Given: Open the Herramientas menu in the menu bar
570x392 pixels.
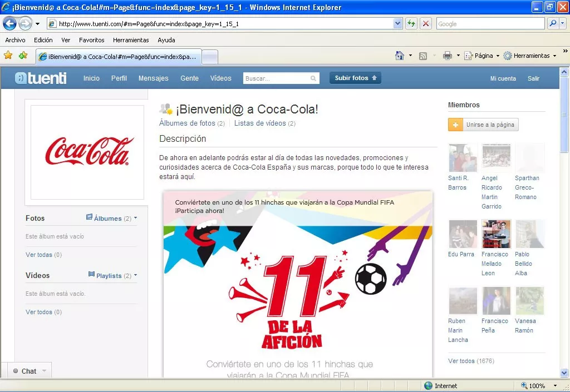Looking at the screenshot, I should click(x=131, y=40).
